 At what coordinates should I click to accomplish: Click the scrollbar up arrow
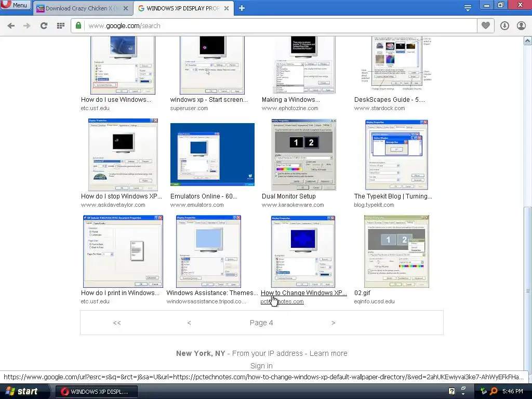[x=528, y=41]
